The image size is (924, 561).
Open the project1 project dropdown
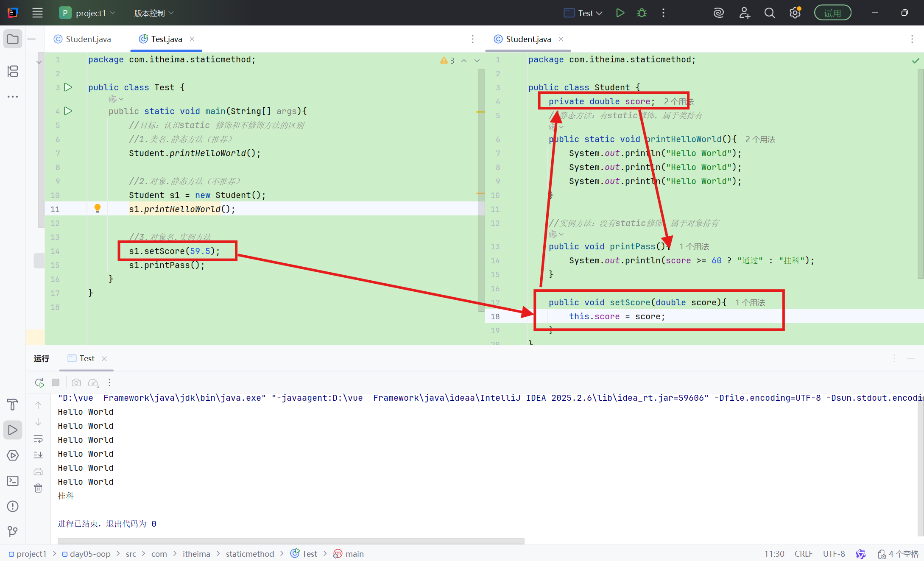[87, 13]
